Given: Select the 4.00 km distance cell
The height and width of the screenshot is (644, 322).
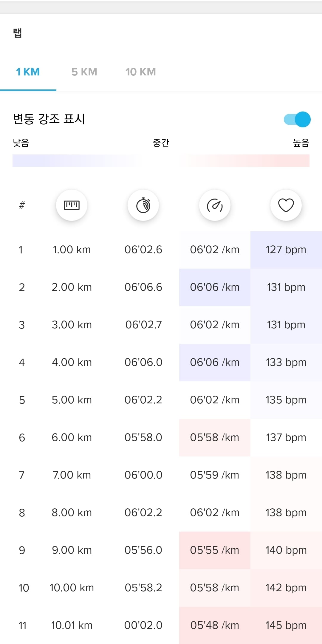Looking at the screenshot, I should tap(72, 362).
